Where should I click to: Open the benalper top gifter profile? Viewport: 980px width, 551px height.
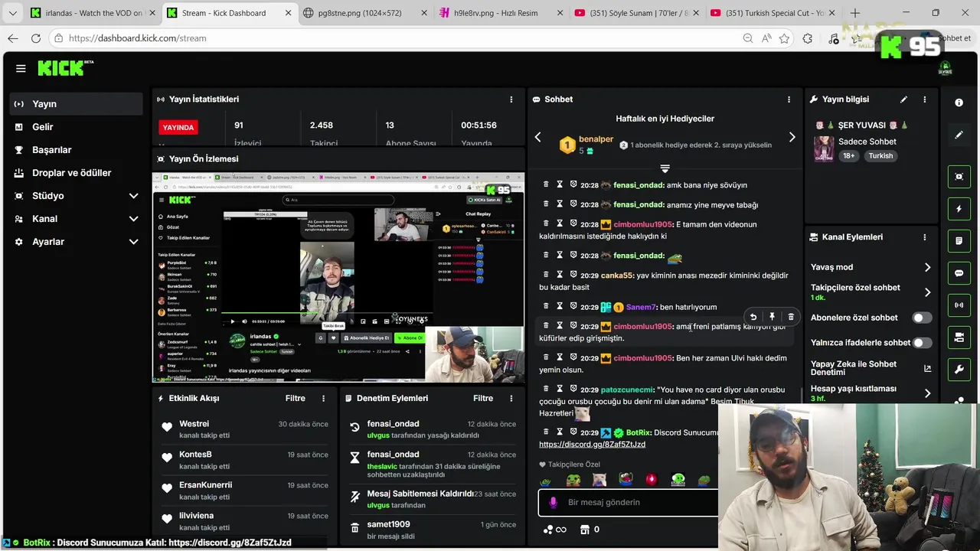596,139
